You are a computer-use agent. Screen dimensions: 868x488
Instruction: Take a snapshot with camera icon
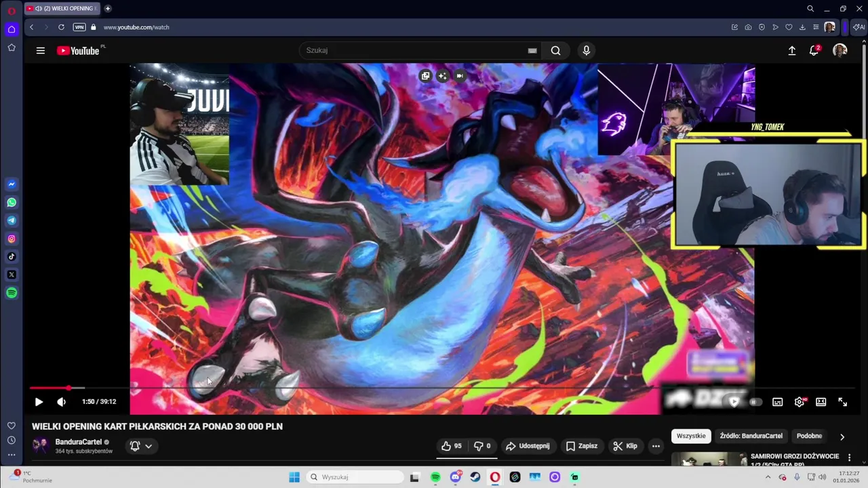coord(748,27)
